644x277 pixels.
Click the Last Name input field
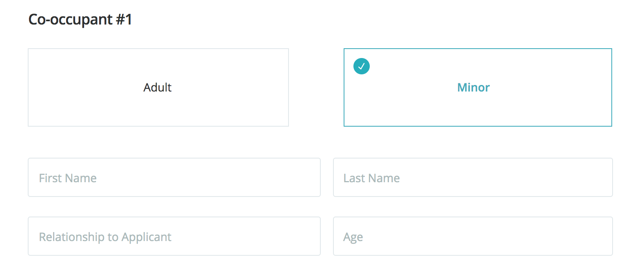473,178
